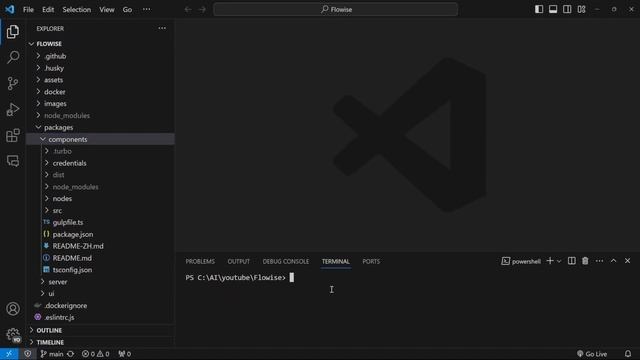Click the workspace trust shield status icon
The width and height of the screenshot is (640, 360).
pyautogui.click(x=27, y=354)
